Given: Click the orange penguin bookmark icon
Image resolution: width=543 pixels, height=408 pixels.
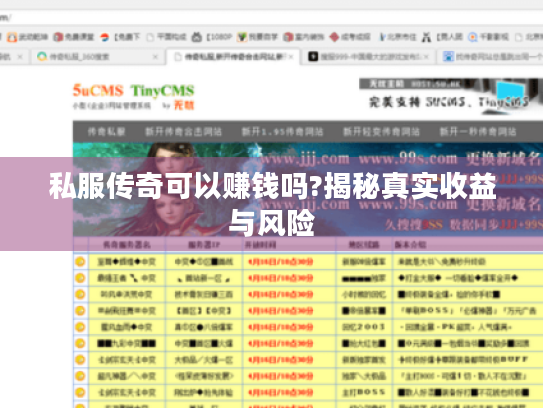Looking at the screenshot, I should tap(12, 37).
